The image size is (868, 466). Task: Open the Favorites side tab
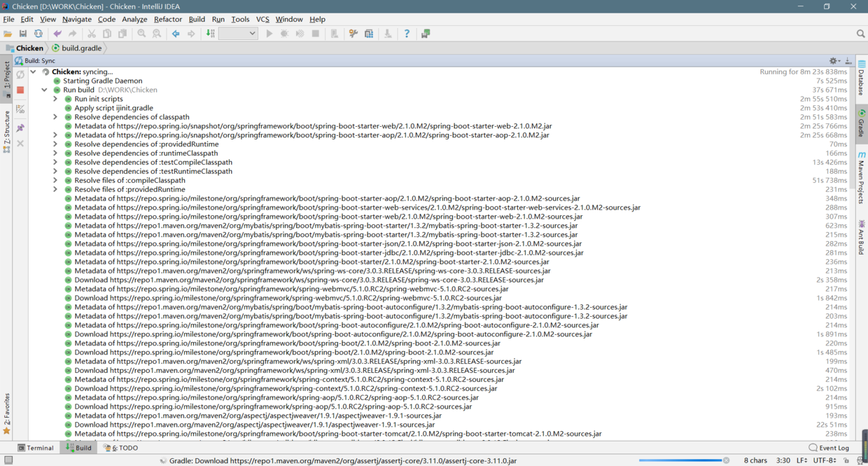point(6,413)
